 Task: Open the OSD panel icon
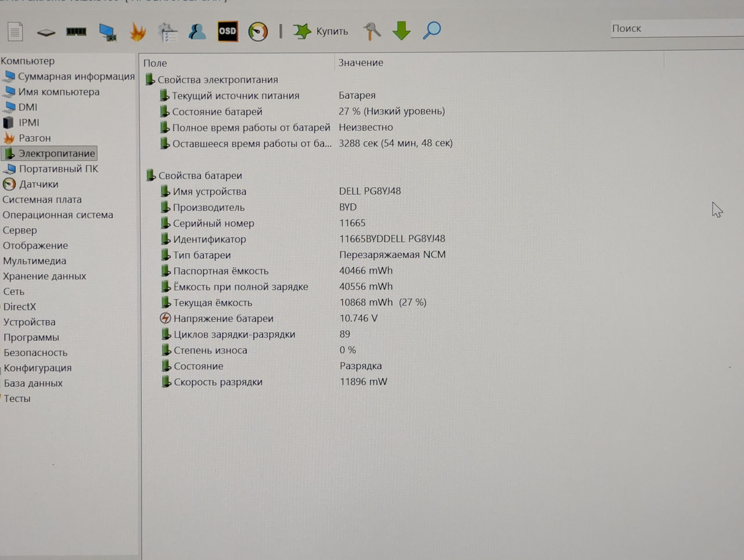point(227,31)
